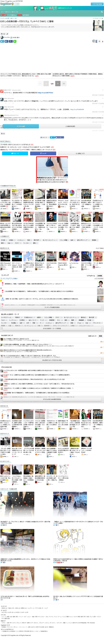Viewport: 104px width, 644px height.
Task: Go to next page arrow button
Action: coord(58,83)
